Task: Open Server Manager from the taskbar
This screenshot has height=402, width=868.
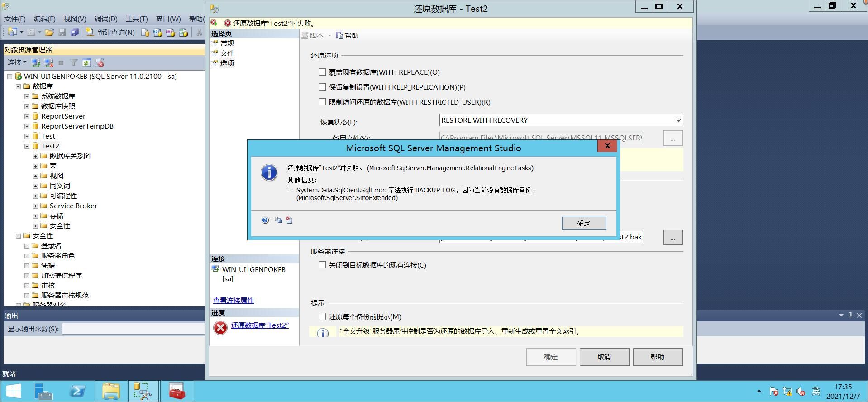Action: [x=44, y=391]
